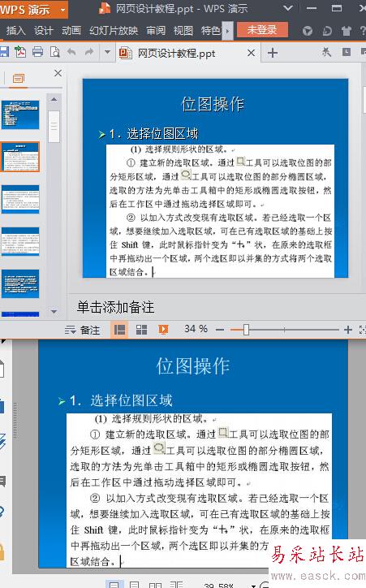Click the chat bubble icon in title bar

327,31
